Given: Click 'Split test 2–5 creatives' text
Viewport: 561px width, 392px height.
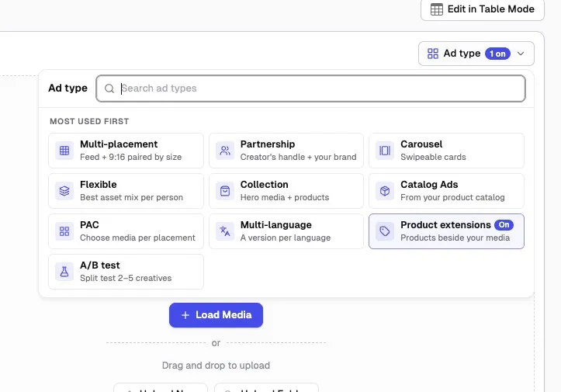Looking at the screenshot, I should coord(126,278).
